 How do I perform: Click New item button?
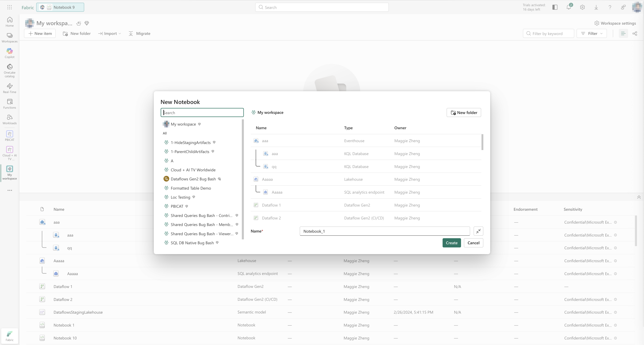tap(40, 34)
